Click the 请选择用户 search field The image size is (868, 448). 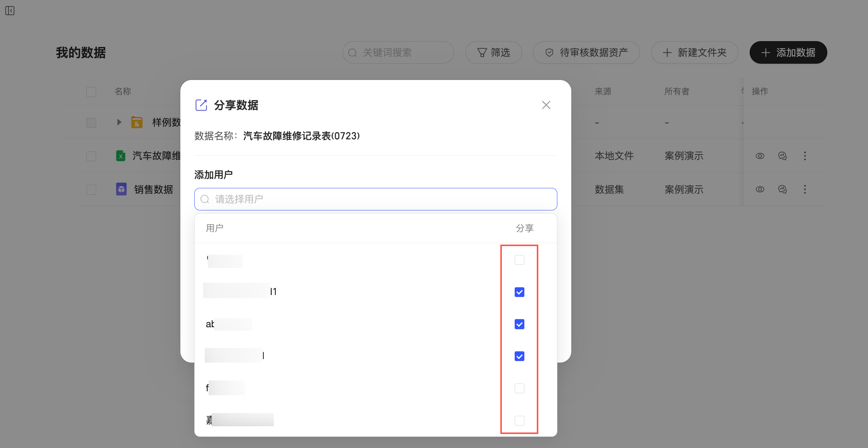375,199
